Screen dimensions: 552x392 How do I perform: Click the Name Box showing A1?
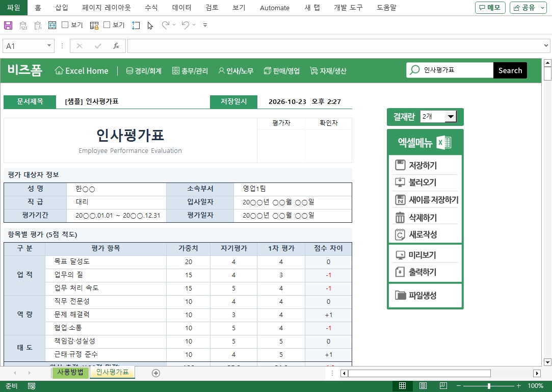[24, 46]
